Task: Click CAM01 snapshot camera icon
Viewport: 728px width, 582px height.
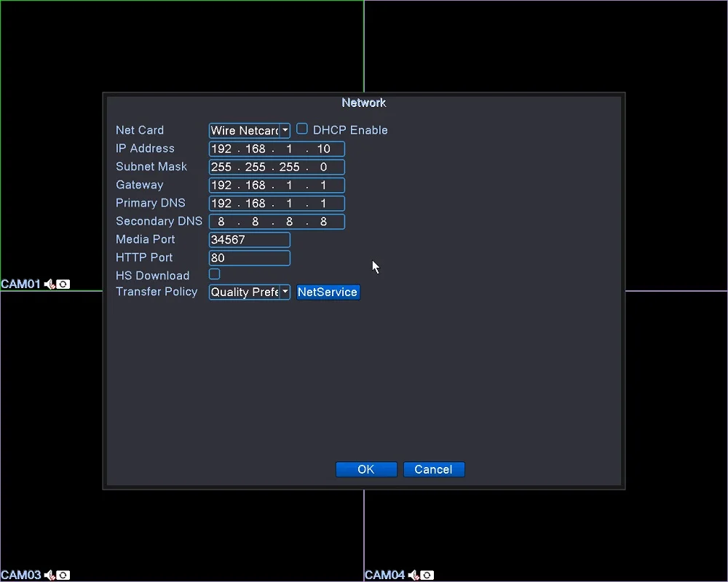Action: pos(63,284)
